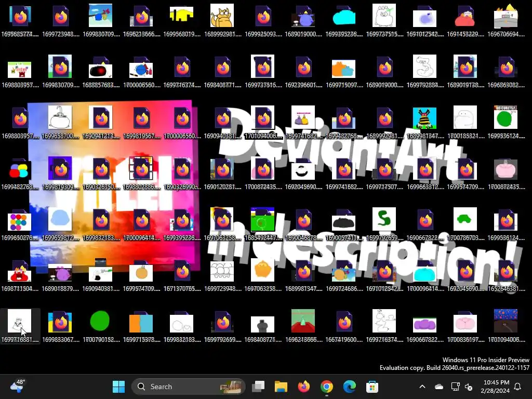Open Task View on the taskbar
This screenshot has width=532, height=399.
tap(258, 387)
